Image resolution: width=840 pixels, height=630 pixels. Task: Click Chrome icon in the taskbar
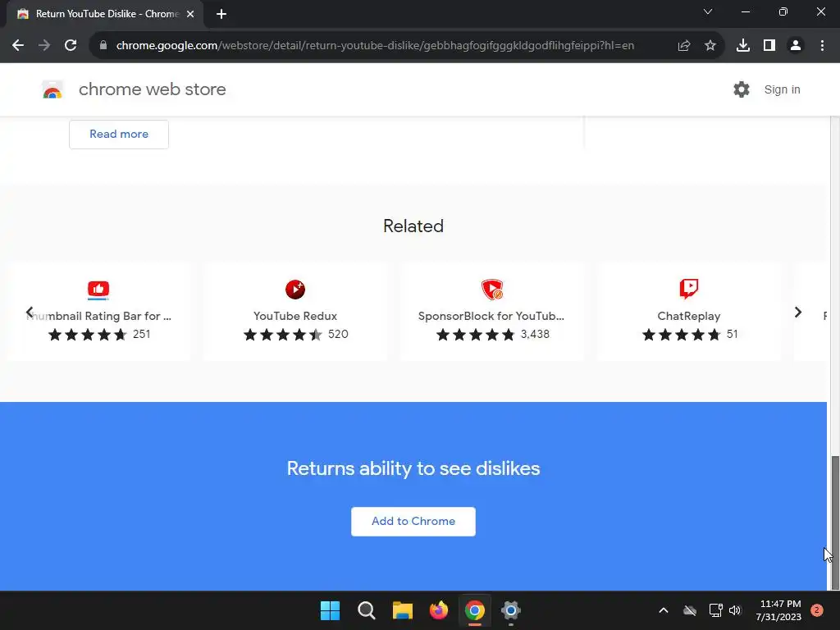[x=475, y=610]
